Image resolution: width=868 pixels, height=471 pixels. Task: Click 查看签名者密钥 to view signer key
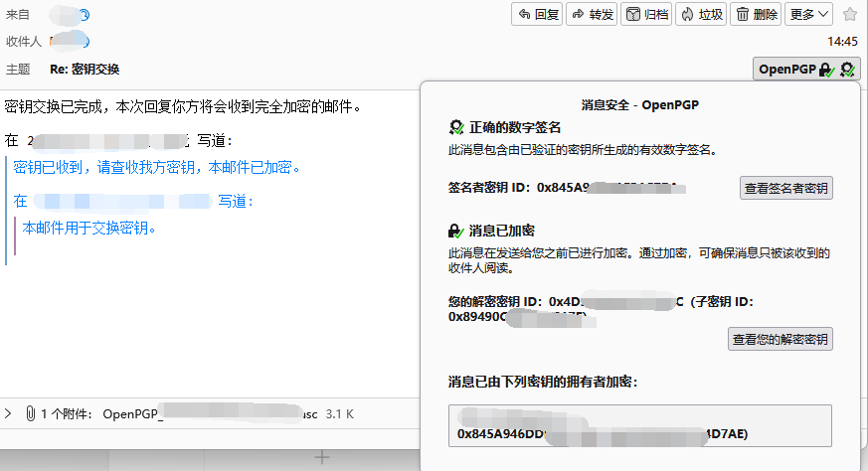[785, 187]
